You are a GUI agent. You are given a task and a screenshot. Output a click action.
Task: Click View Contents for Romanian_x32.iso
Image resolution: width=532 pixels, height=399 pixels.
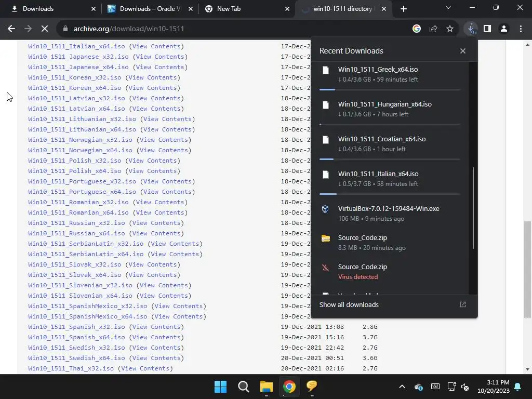pyautogui.click(x=160, y=202)
